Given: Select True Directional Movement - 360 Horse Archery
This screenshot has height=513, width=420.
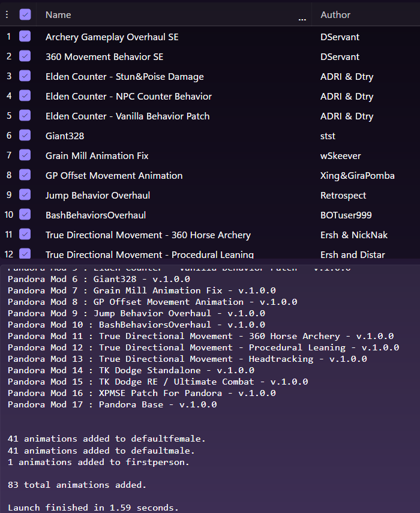Looking at the screenshot, I should tap(148, 235).
